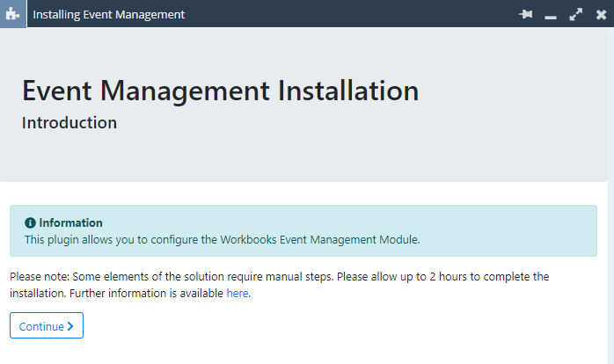The height and width of the screenshot is (364, 614).
Task: Click the info circle icon beside Information
Action: tap(30, 223)
